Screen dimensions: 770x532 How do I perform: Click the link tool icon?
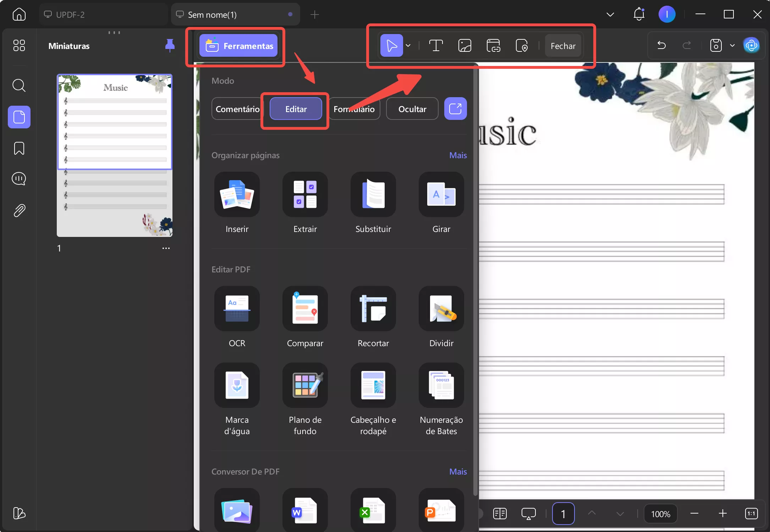point(493,46)
